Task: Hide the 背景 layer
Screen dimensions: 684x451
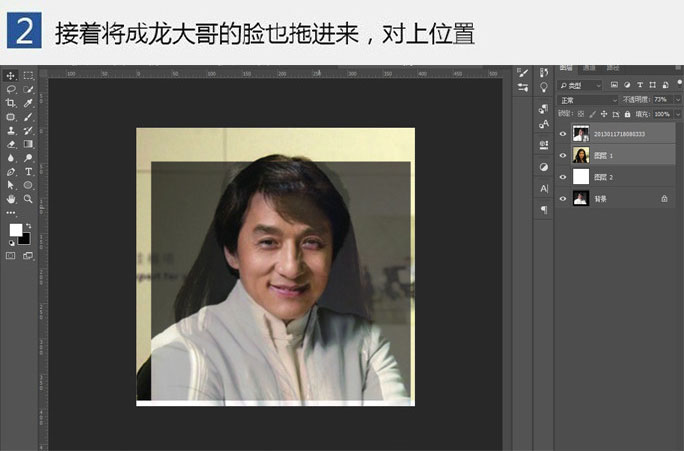Action: tap(563, 198)
